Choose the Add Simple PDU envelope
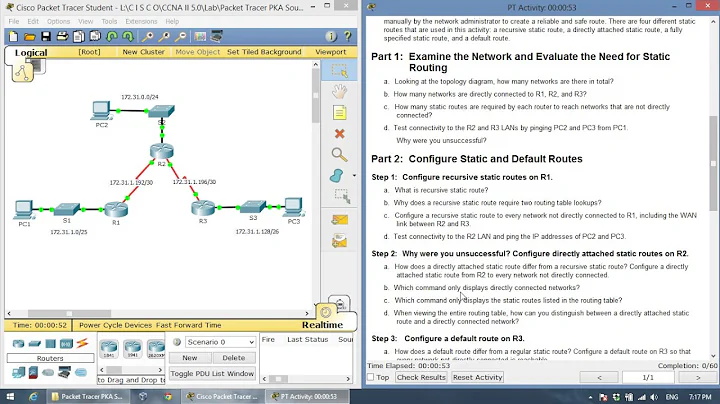 pos(339,220)
